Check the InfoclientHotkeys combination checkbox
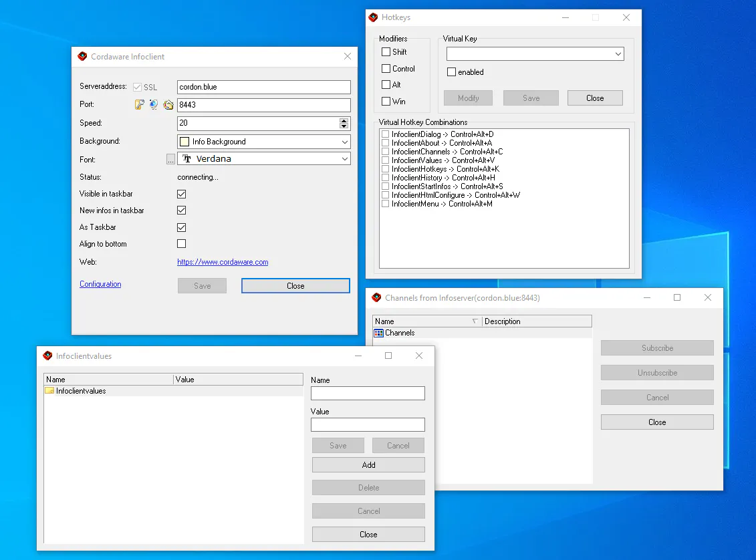Viewport: 756px width, 560px height. [385, 169]
